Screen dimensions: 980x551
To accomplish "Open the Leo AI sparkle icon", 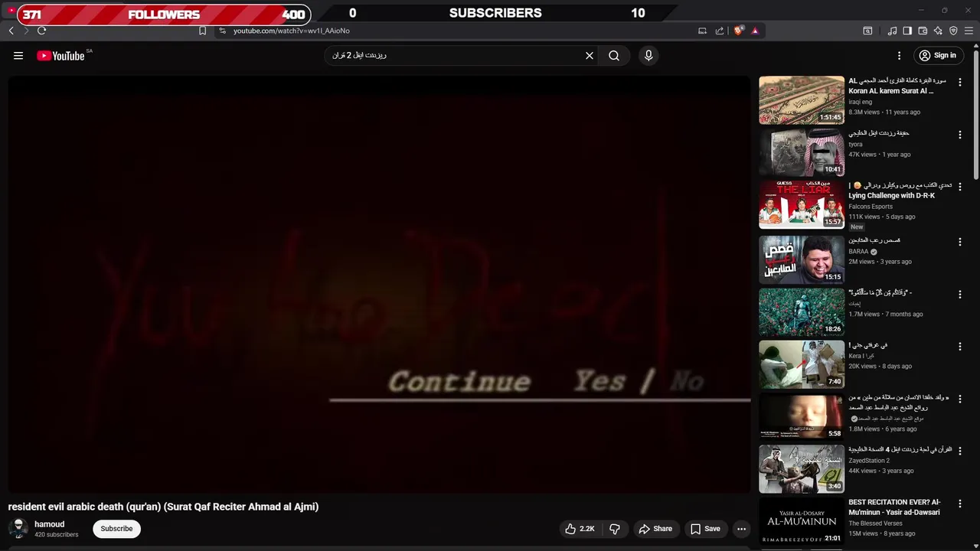I will tap(938, 31).
